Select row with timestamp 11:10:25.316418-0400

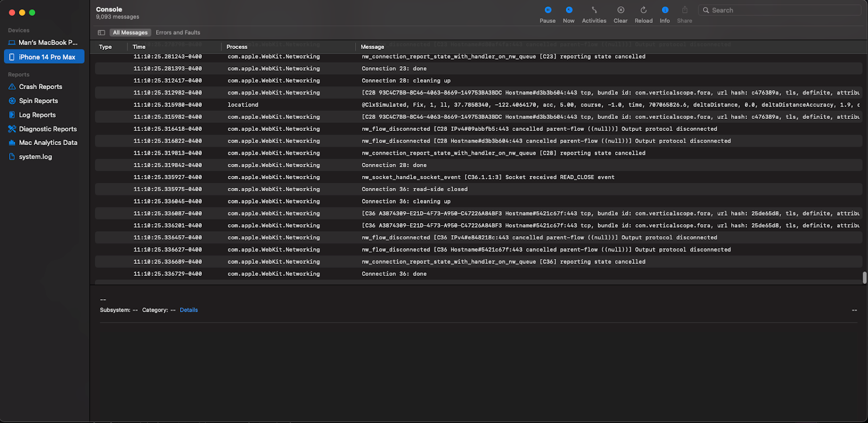[478, 129]
